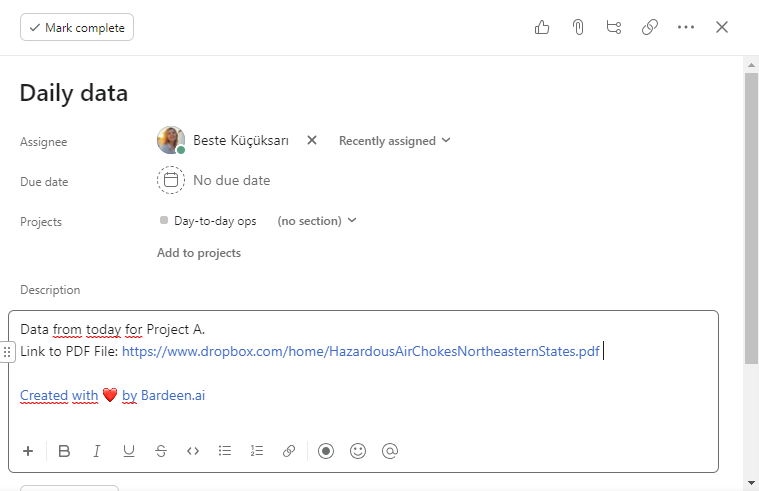The image size is (759, 491).
Task: Open the due date calendar icon
Action: click(171, 180)
